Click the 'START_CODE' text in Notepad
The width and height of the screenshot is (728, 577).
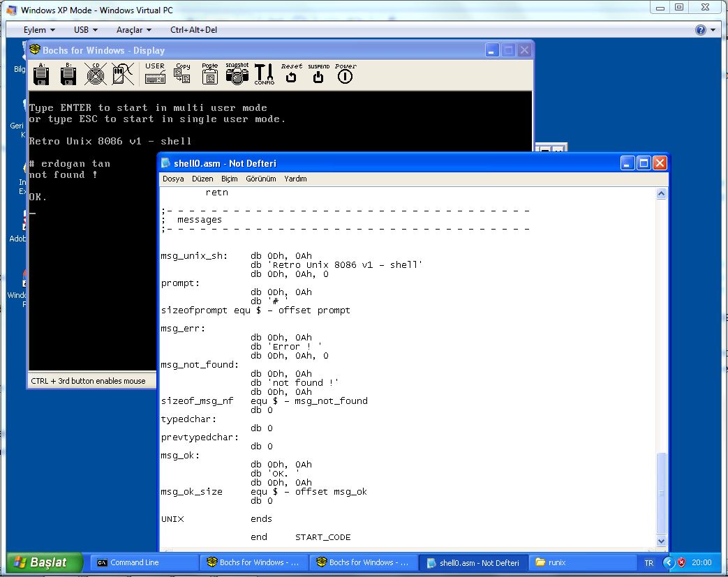(322, 537)
